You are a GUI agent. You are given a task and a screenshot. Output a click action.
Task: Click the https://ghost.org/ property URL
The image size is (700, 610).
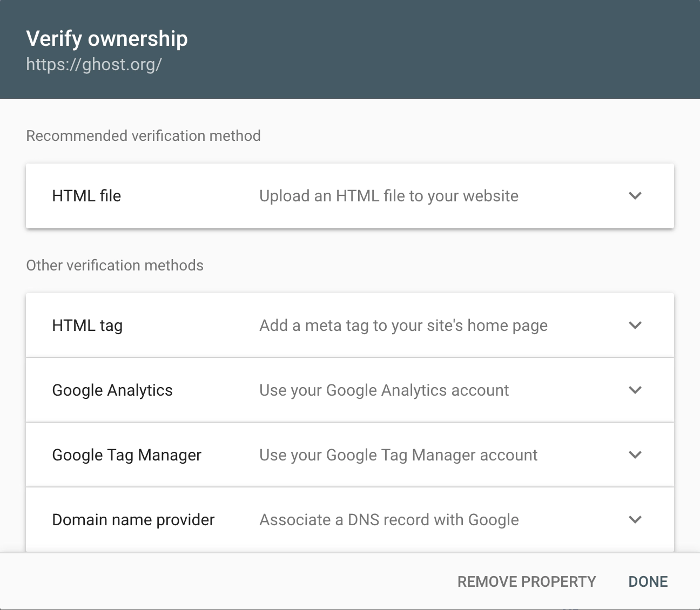(94, 64)
